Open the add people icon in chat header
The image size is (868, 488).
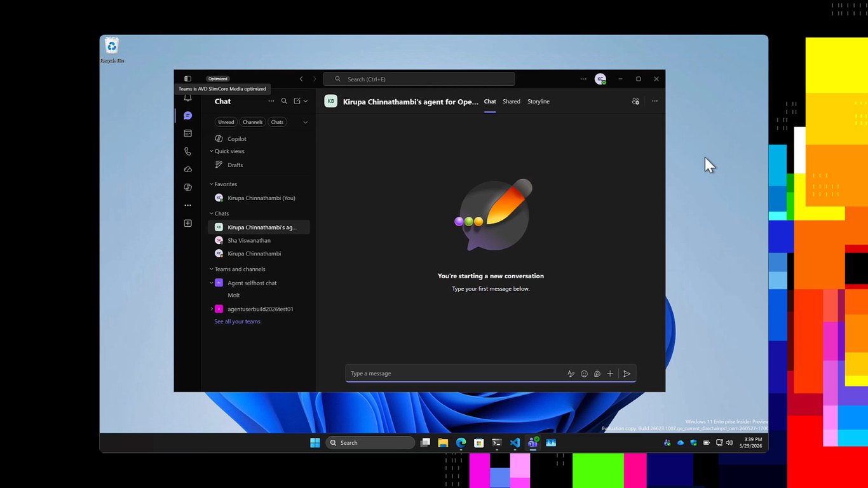[635, 101]
